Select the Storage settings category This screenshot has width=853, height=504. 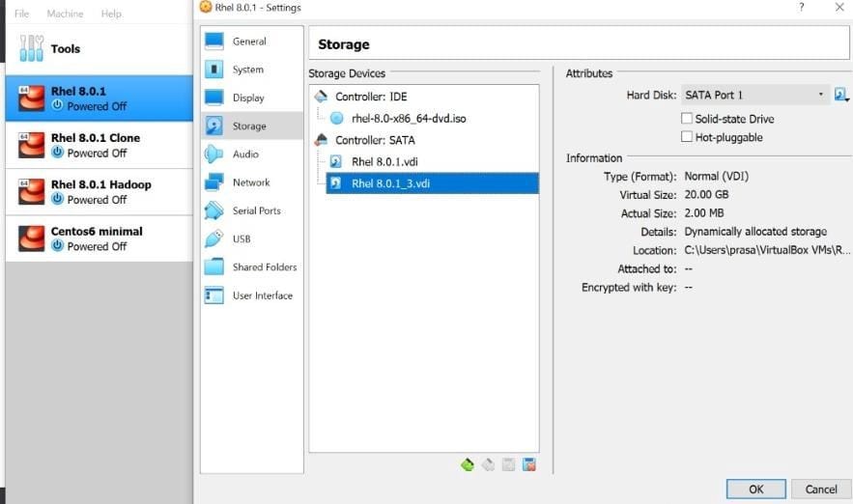click(251, 126)
